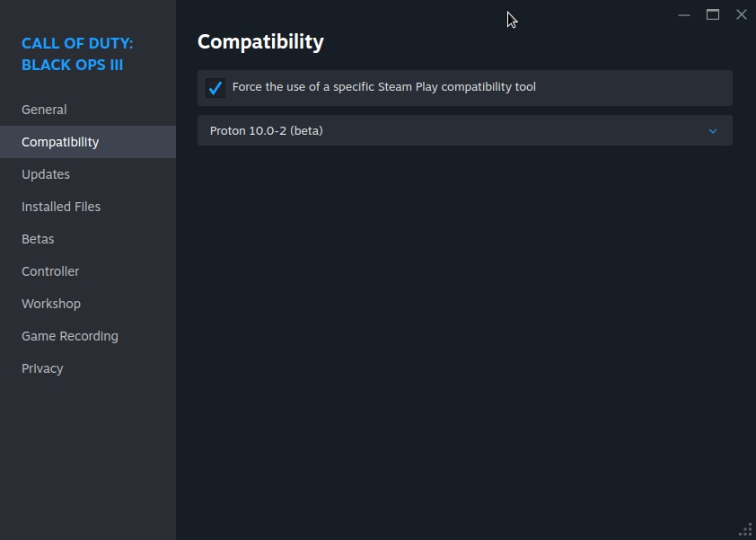Viewport: 756px width, 540px height.
Task: Click the blue chevron arrow on the Proton selector
Action: [713, 131]
